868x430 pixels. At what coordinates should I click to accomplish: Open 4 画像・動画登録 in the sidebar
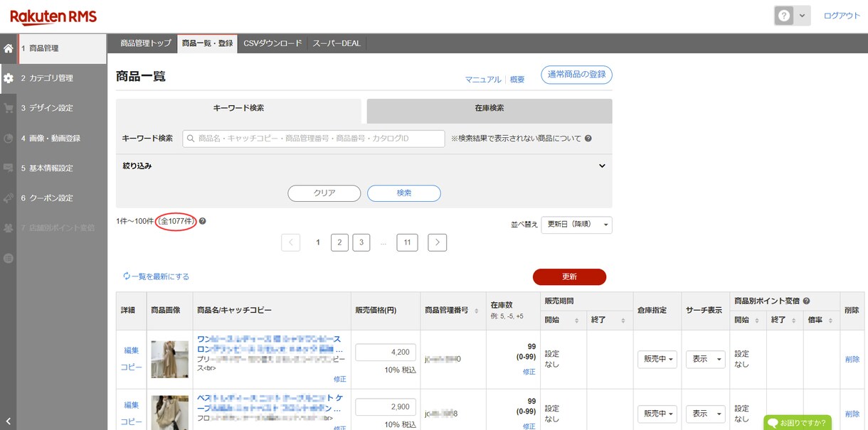[x=62, y=139]
